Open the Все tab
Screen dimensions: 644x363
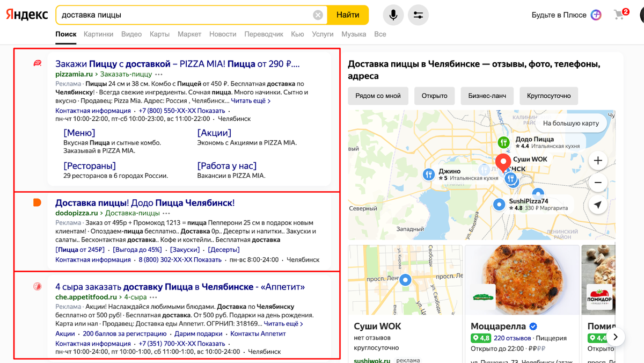click(380, 34)
